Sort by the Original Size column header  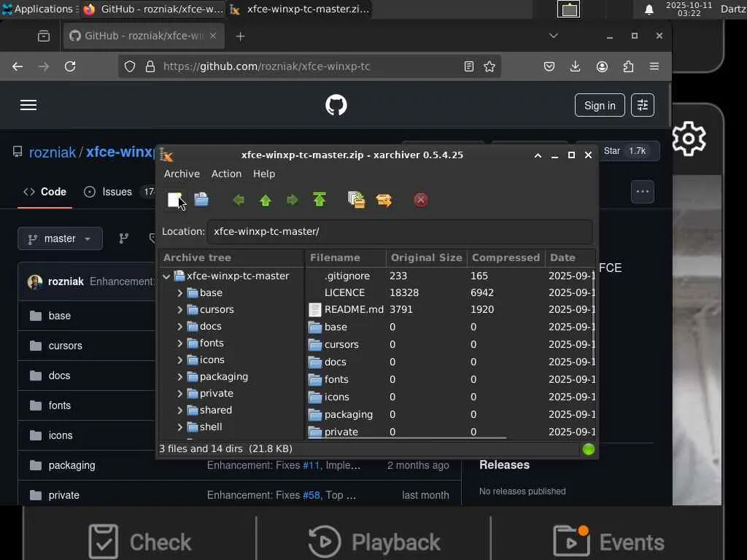[426, 257]
